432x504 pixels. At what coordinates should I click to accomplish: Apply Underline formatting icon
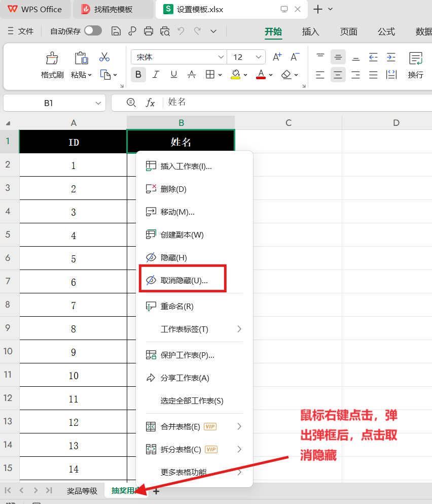(174, 75)
